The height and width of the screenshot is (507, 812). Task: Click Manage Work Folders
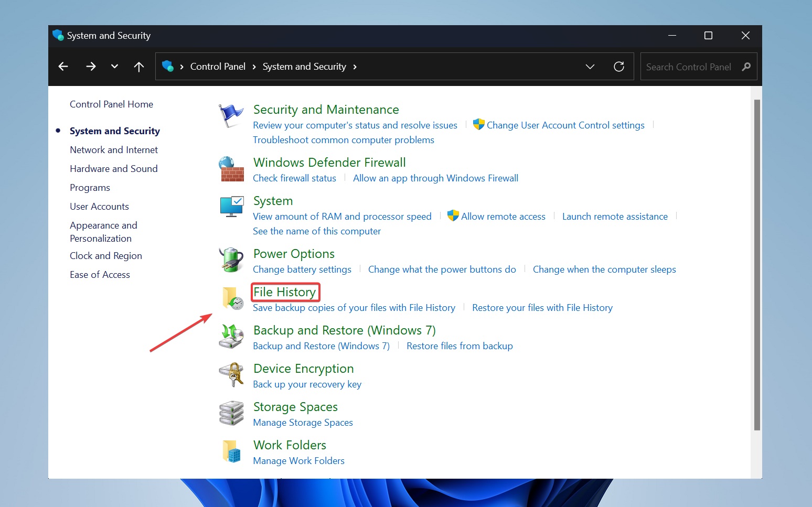click(x=298, y=461)
